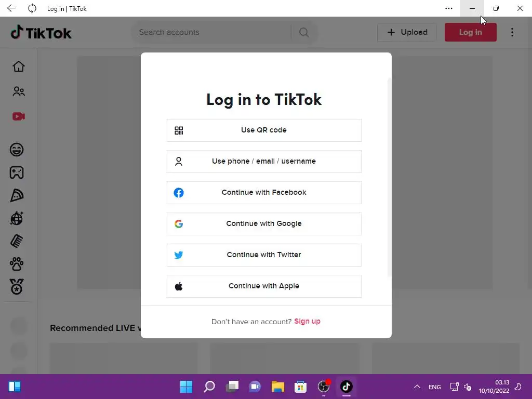
Task: Click the Upload button
Action: pyautogui.click(x=407, y=32)
